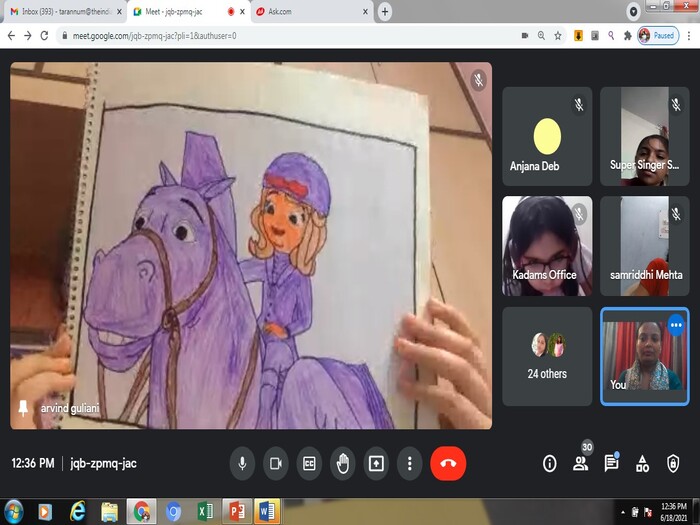Turn off camera in Meet controls
700x525 pixels.
pos(276,463)
